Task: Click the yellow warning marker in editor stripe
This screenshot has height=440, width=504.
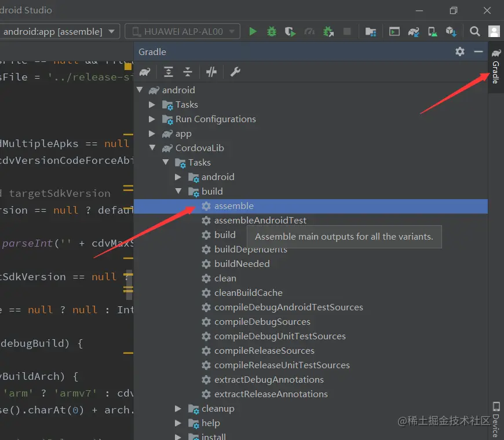Action: point(128,67)
